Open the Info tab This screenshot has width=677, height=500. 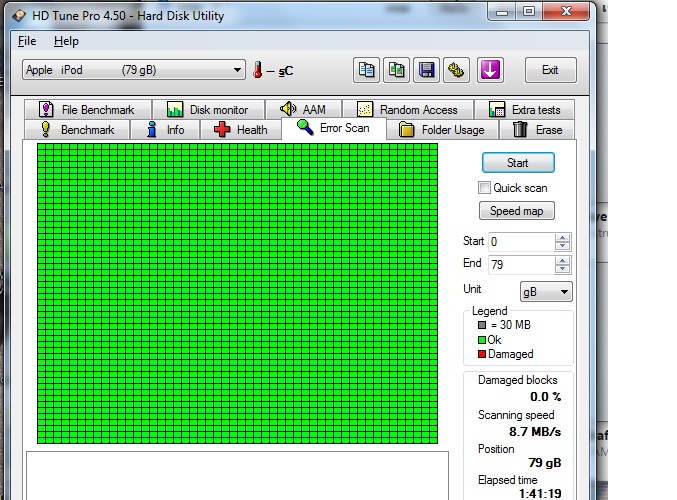(x=165, y=130)
